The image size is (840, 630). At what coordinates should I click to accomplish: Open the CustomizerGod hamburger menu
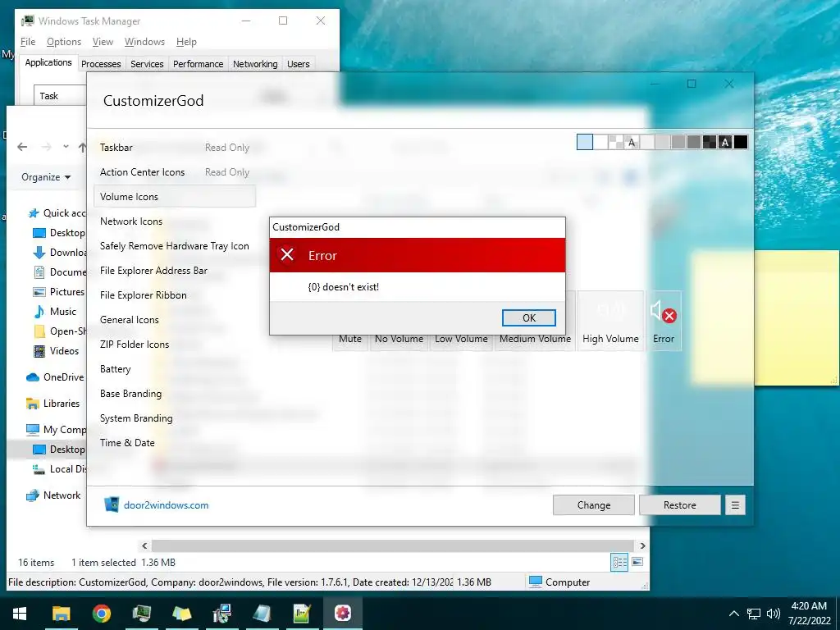(735, 505)
